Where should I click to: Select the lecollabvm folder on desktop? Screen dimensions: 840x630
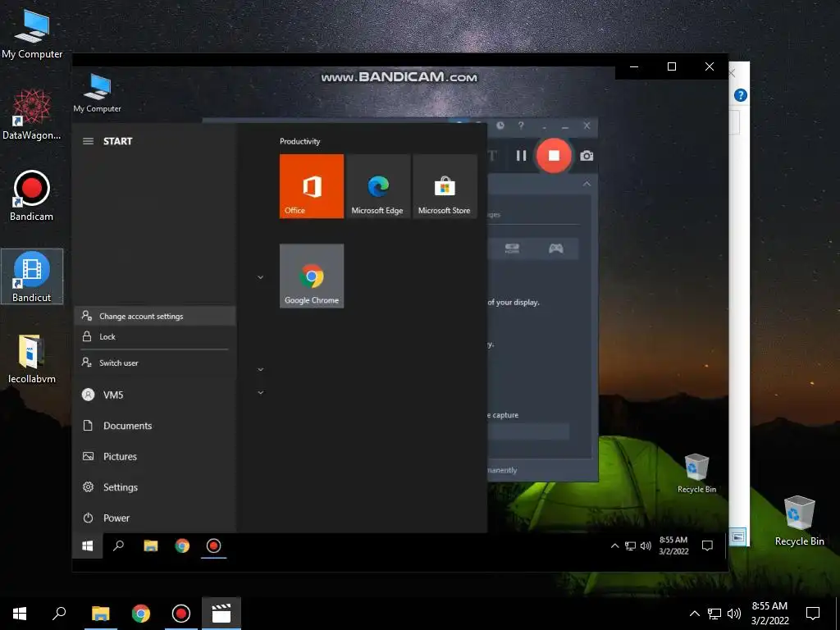click(32, 359)
